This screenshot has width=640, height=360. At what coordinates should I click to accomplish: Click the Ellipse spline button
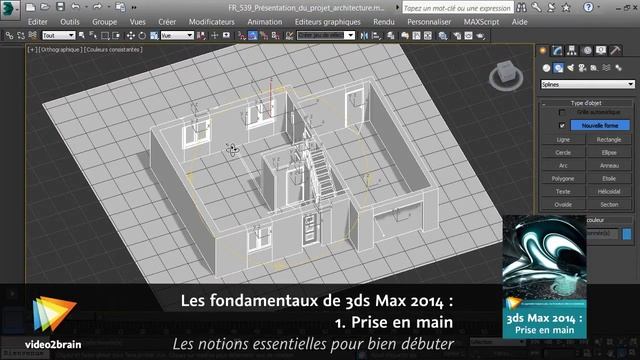[609, 153]
